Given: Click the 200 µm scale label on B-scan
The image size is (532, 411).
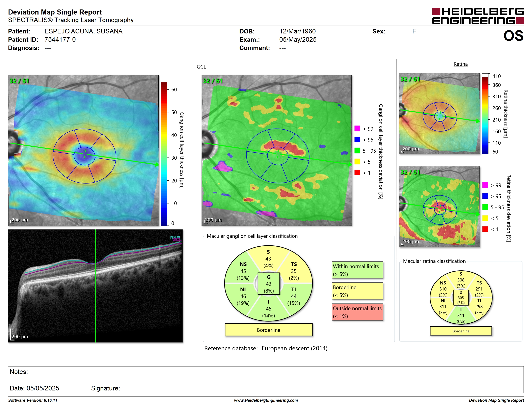Looking at the screenshot, I should [x=20, y=336].
